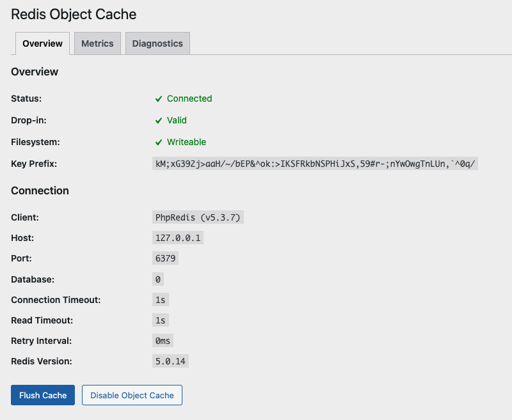The width and height of the screenshot is (512, 420).
Task: Click the Redis Object Cache page title
Action: click(74, 14)
